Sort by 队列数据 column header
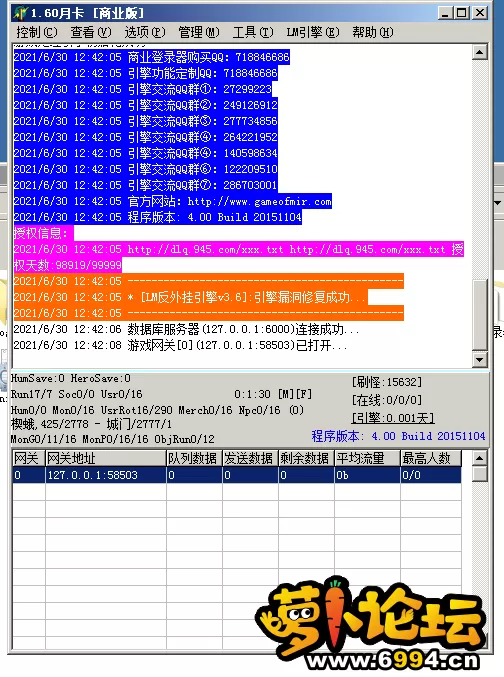The width and height of the screenshot is (504, 677). (194, 458)
